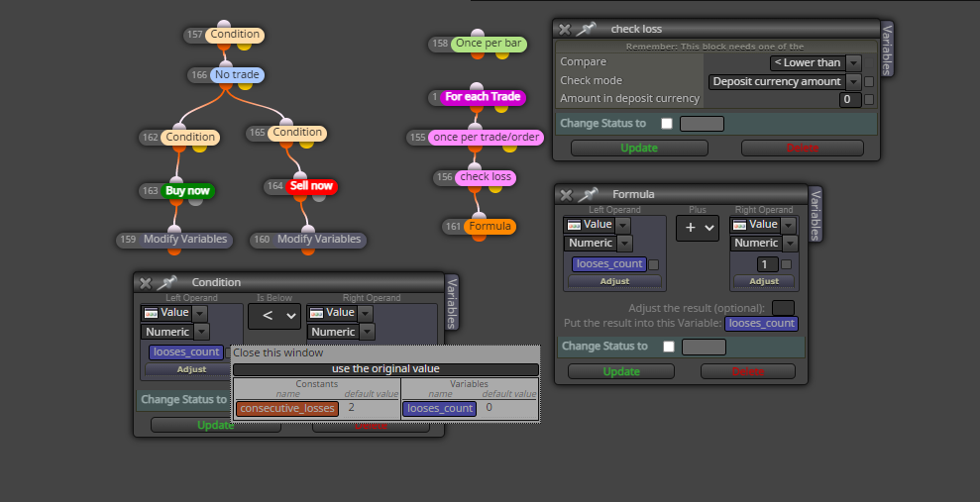Click Update in Formula panel
This screenshot has height=502, width=980.
click(x=621, y=371)
